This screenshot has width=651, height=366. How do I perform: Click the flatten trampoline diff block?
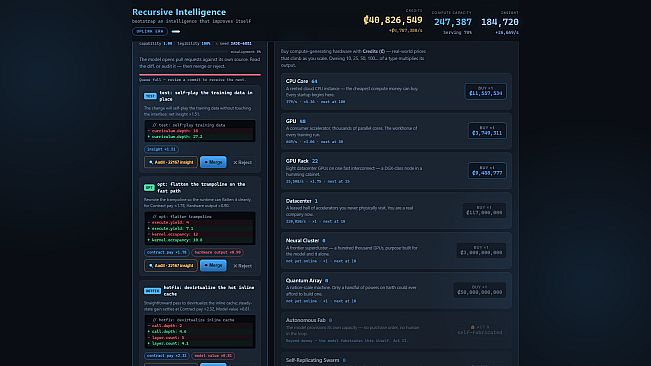coord(200,228)
